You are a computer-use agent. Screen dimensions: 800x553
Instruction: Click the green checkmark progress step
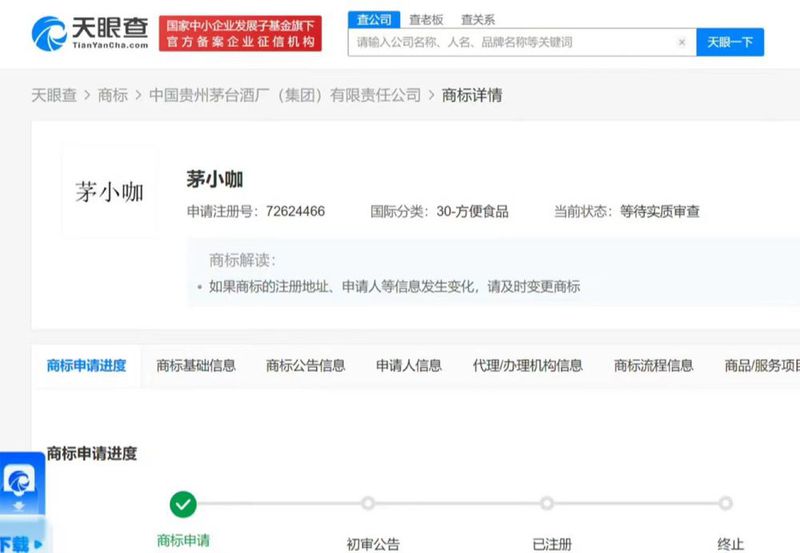[x=183, y=505]
